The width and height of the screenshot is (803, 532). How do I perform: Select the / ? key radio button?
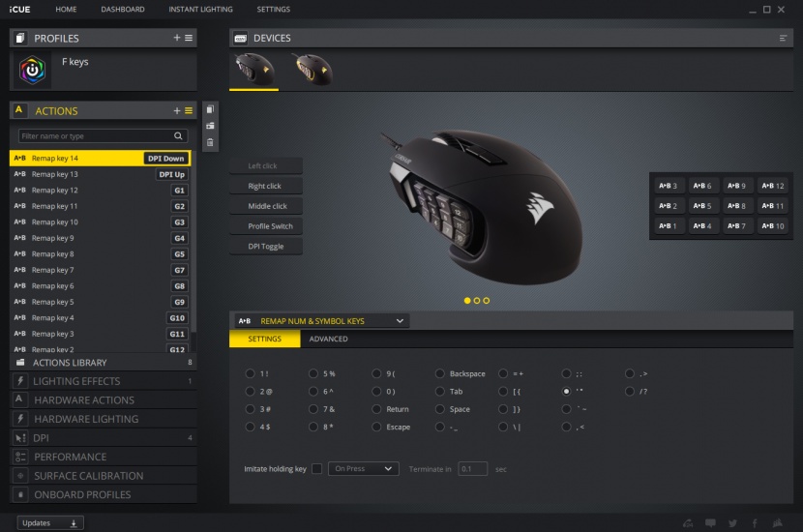[x=630, y=391]
